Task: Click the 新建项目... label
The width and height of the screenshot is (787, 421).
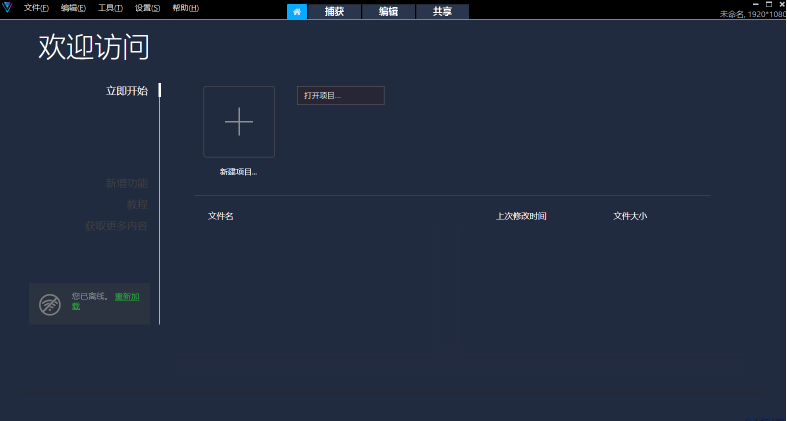Action: pos(238,172)
